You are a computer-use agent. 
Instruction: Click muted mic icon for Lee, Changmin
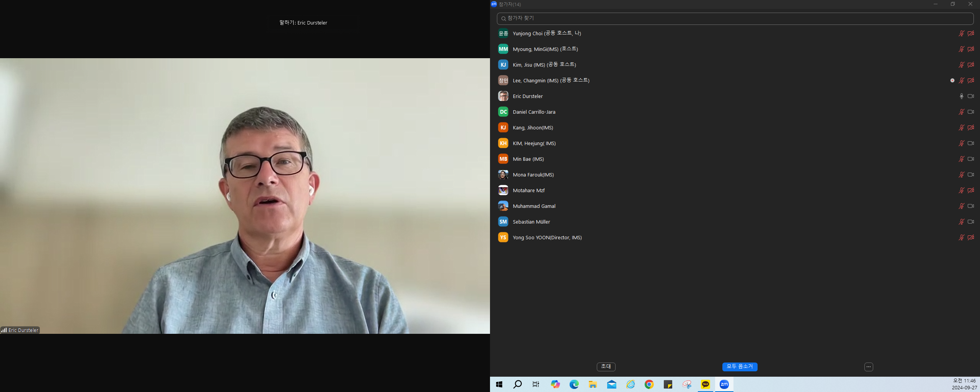click(961, 80)
